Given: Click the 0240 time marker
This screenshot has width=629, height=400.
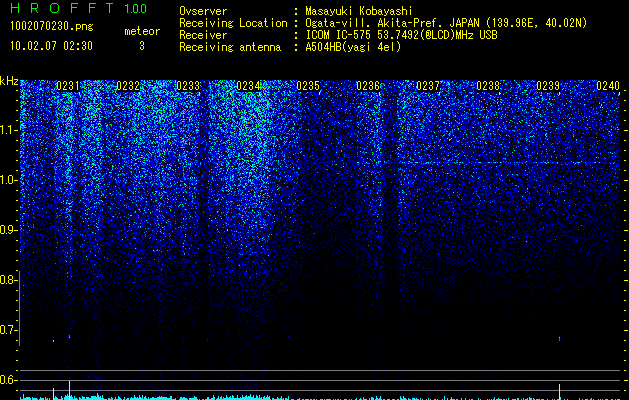Looking at the screenshot, I should 608,86.
